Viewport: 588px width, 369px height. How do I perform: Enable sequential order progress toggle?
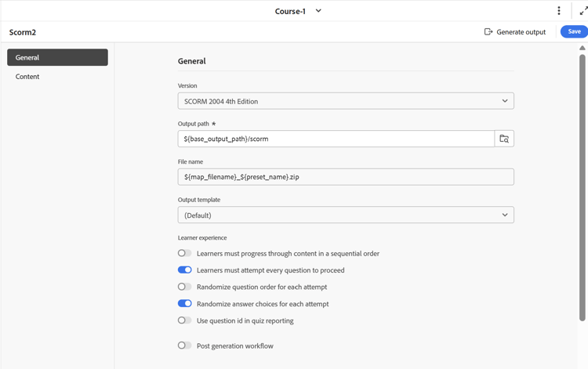tap(185, 254)
